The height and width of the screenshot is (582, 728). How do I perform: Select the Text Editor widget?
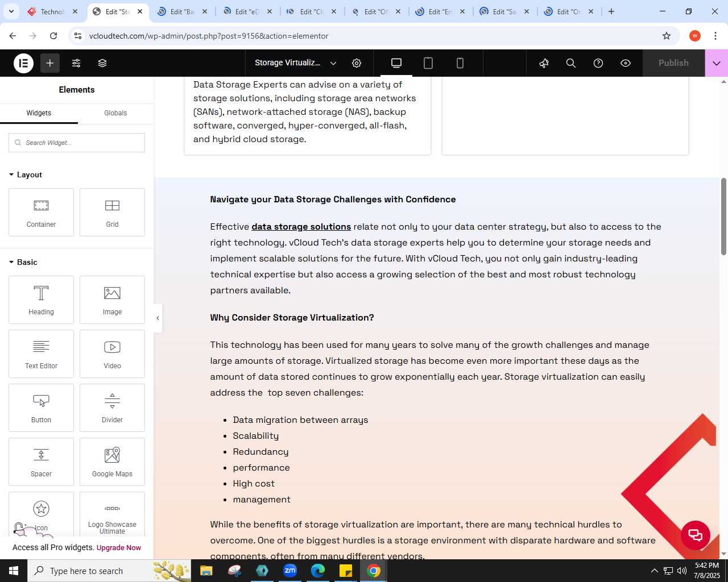(41, 354)
